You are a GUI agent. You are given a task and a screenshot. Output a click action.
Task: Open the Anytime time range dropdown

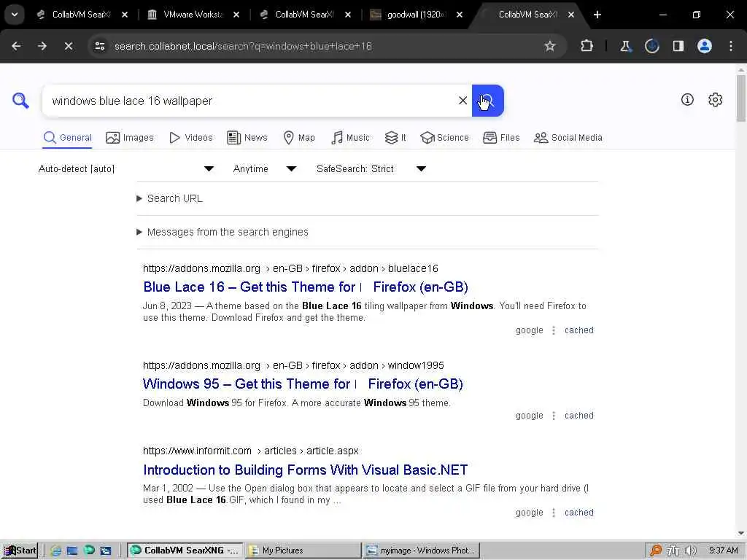tap(265, 168)
